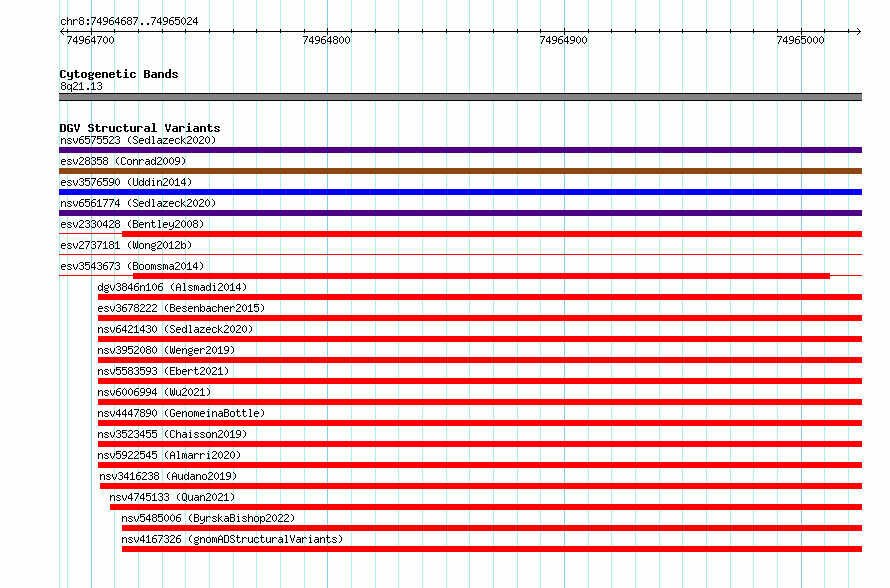Open variant esv3543673 (Boomsma2014) label
The image size is (890, 588).
click(x=132, y=266)
